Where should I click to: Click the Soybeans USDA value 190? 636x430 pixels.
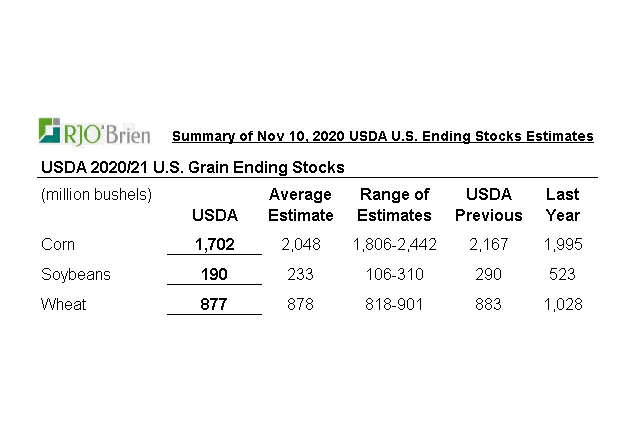tap(214, 274)
